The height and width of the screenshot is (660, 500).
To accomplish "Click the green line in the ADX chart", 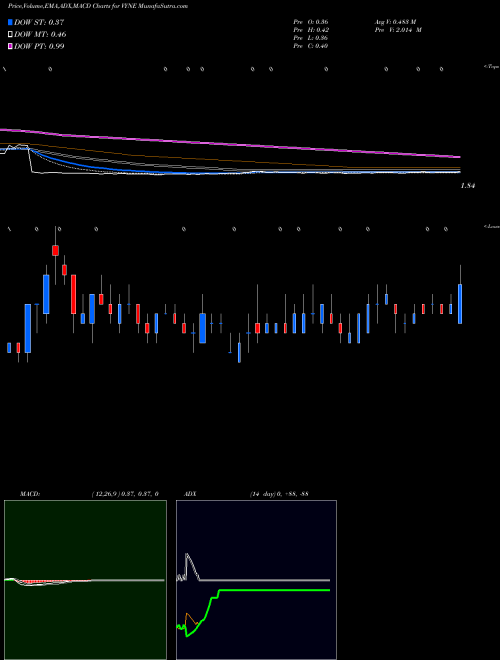I will [x=274, y=590].
